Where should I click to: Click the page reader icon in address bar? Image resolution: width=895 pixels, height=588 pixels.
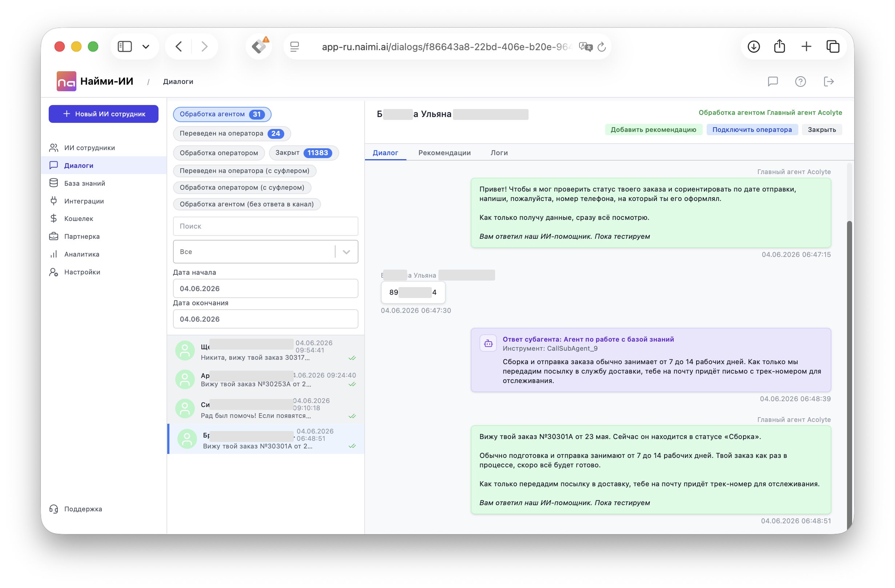tap(294, 47)
